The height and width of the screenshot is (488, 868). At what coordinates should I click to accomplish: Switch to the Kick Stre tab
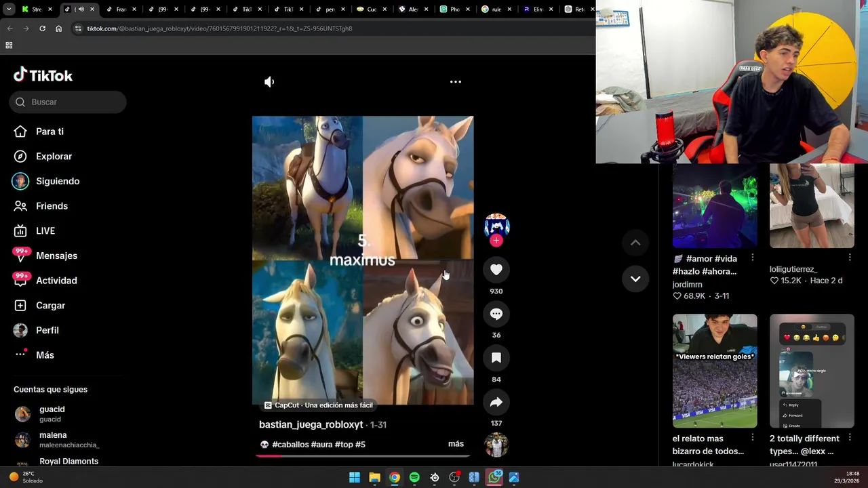36,9
